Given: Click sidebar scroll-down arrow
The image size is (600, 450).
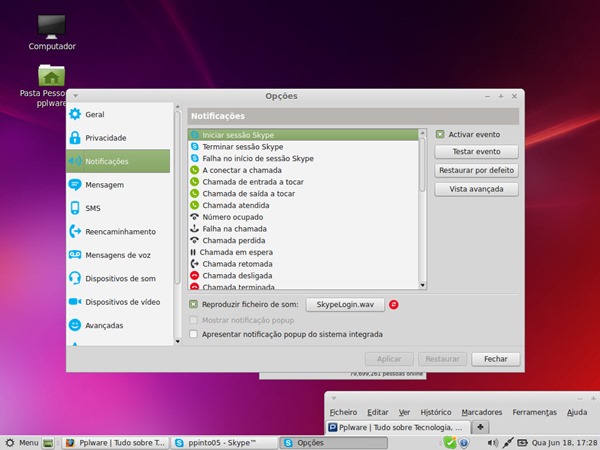Looking at the screenshot, I should (x=178, y=341).
